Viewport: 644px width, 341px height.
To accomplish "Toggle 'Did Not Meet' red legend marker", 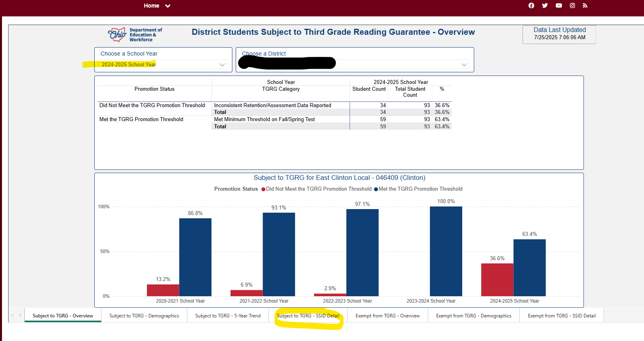I will (263, 189).
